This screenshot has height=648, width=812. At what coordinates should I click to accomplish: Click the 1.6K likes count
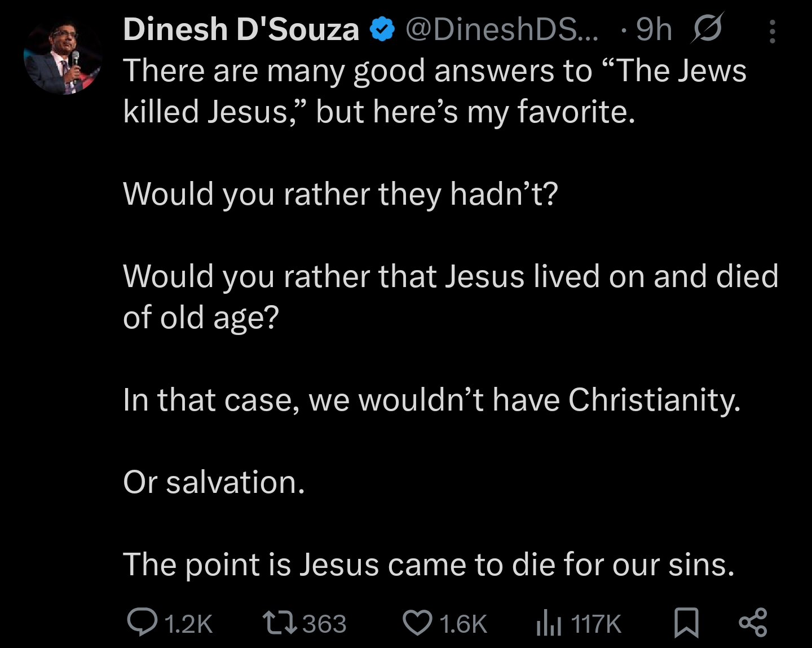pyautogui.click(x=463, y=624)
